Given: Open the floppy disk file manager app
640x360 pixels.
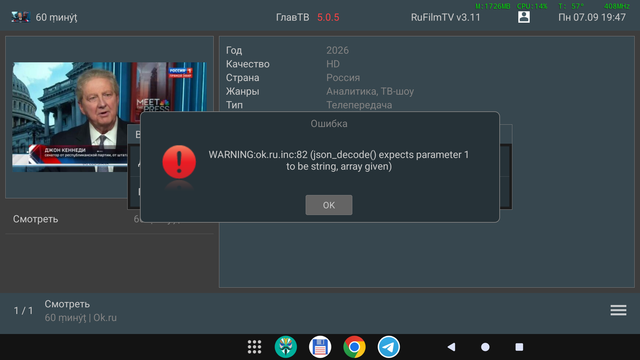Looking at the screenshot, I should (x=320, y=347).
